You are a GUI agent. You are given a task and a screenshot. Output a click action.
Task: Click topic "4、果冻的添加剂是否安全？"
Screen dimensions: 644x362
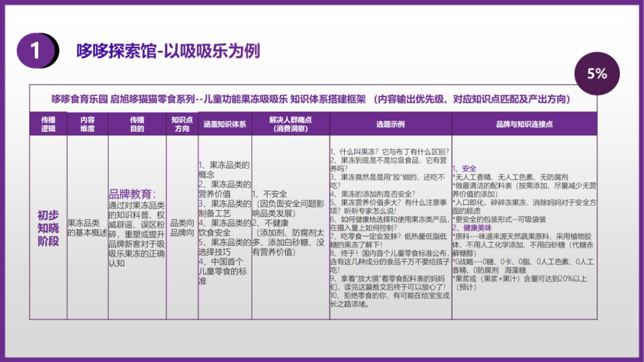(x=373, y=194)
